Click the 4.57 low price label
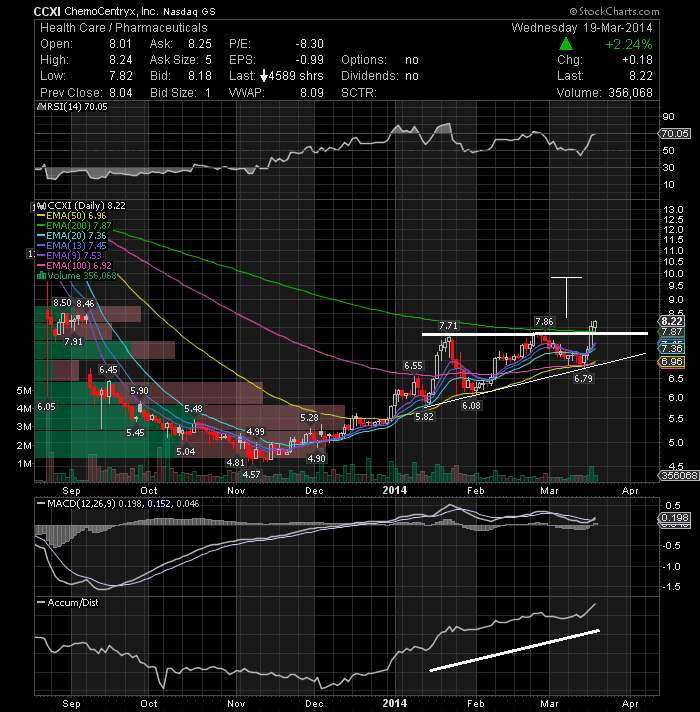Image resolution: width=700 pixels, height=712 pixels. coord(251,475)
